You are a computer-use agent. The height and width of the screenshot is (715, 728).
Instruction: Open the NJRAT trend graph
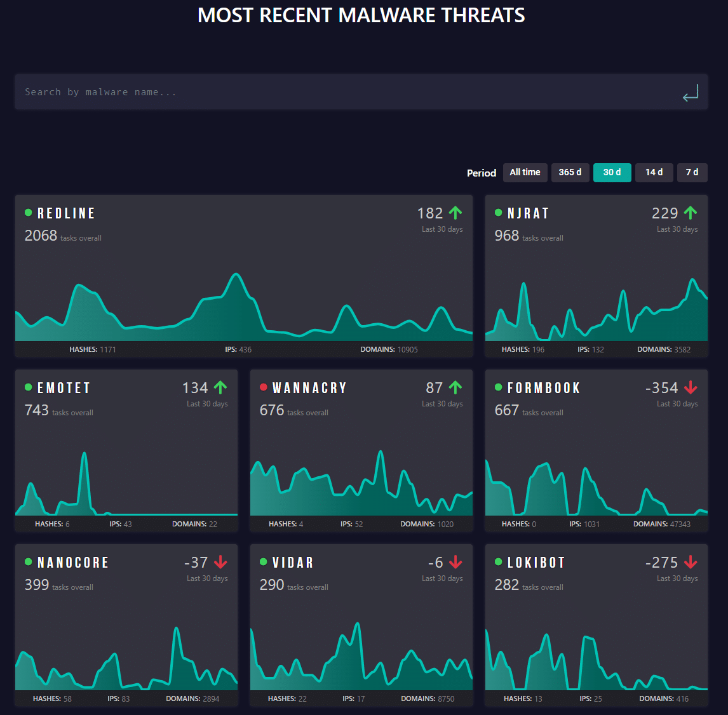596,308
